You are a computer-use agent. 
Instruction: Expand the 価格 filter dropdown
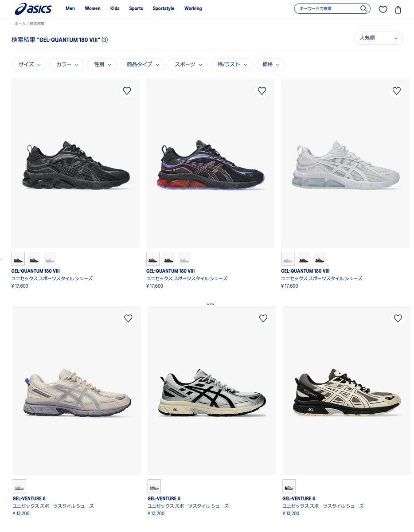pyautogui.click(x=270, y=65)
